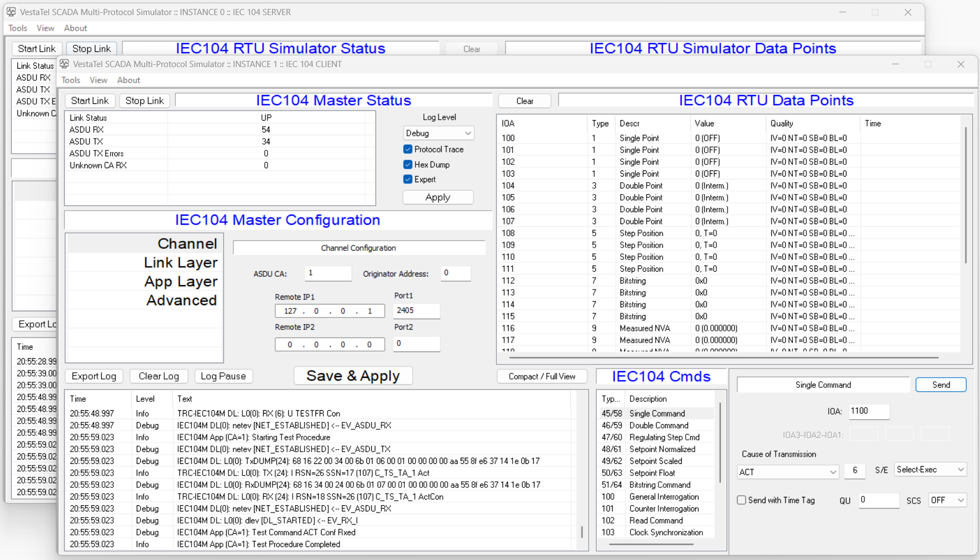Click Send for the Single Command
The image size is (980, 560).
940,385
